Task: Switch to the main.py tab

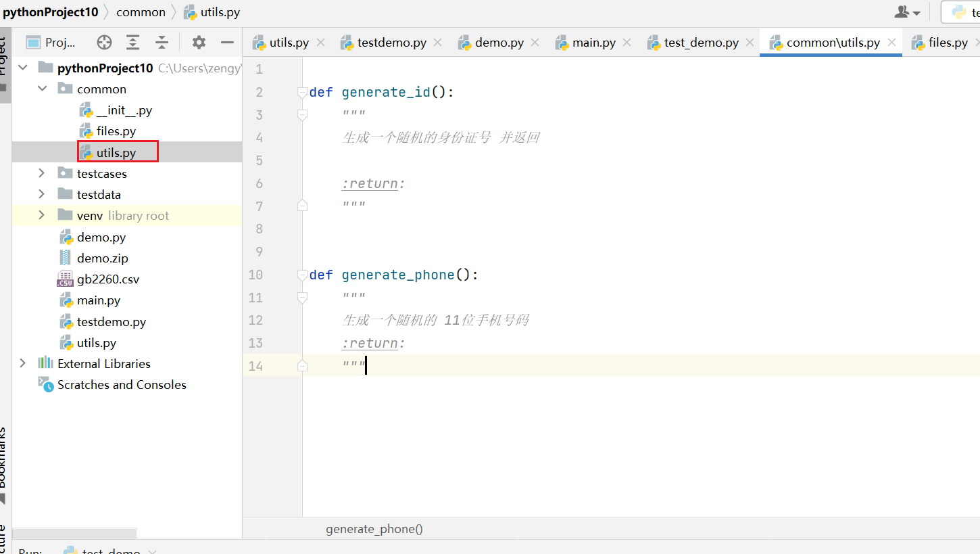Action: [x=585, y=43]
